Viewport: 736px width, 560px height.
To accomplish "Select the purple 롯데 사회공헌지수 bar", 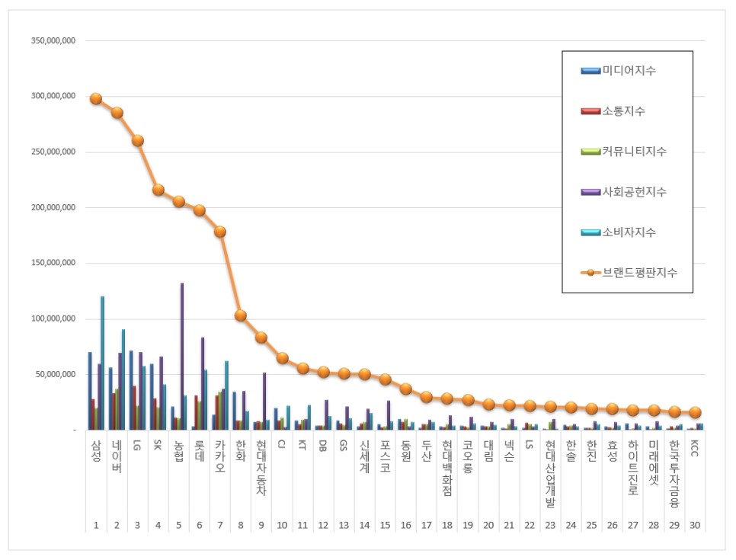I will 203,384.
